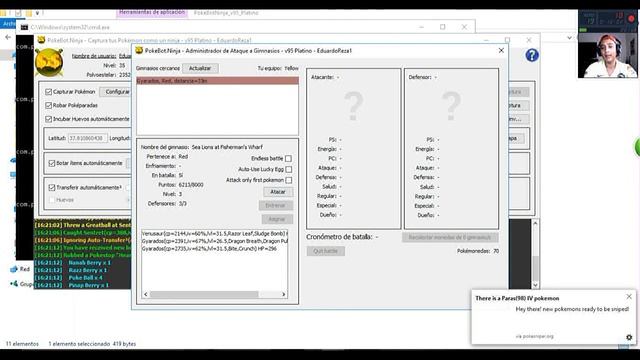The image size is (640, 360).
Task: Check Attack only first pokemon option
Action: (288, 180)
